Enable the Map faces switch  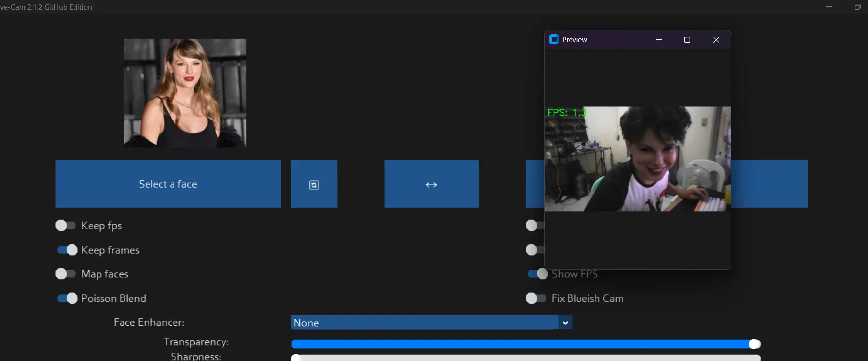pos(66,274)
